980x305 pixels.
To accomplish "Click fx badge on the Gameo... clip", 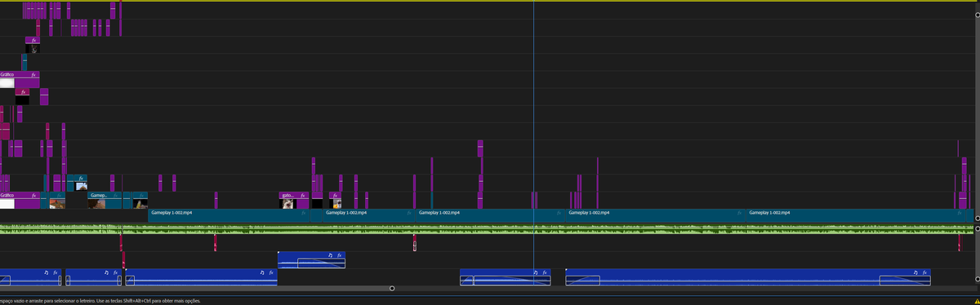I will [115, 196].
